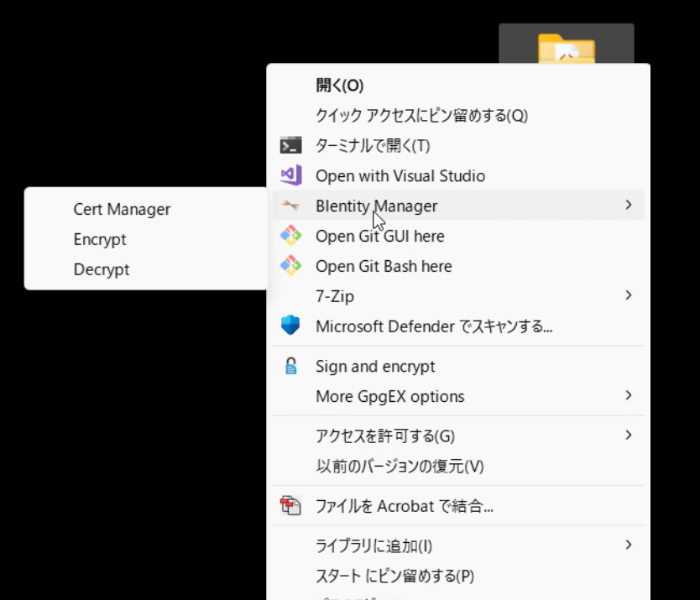Select the folder icon on the desktop

pos(566,48)
